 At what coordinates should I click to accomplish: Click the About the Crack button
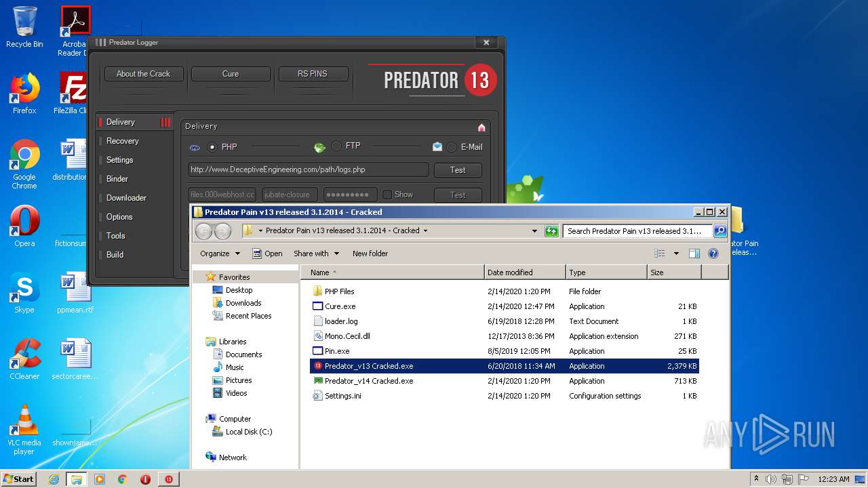coord(143,74)
